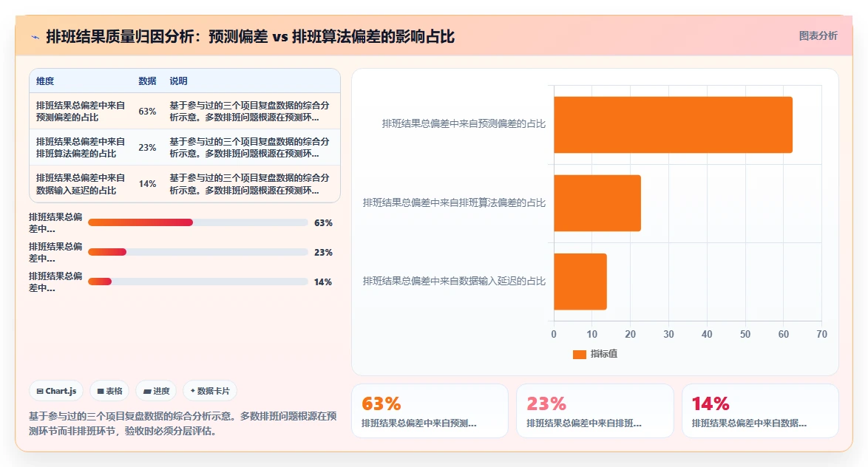Click the 63% progress bar
The width and height of the screenshot is (868, 467).
(x=197, y=222)
